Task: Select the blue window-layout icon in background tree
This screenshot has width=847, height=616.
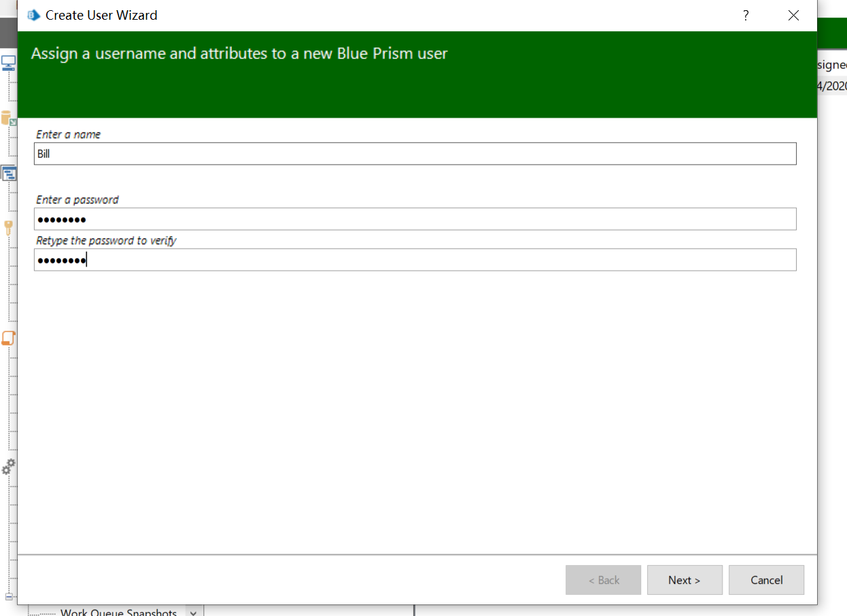Action: 8,173
